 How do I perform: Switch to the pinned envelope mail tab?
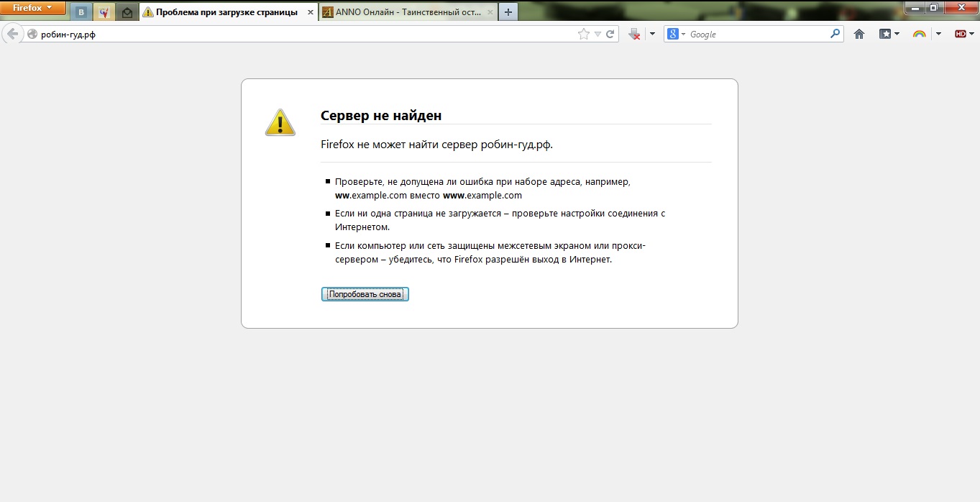[x=127, y=12]
